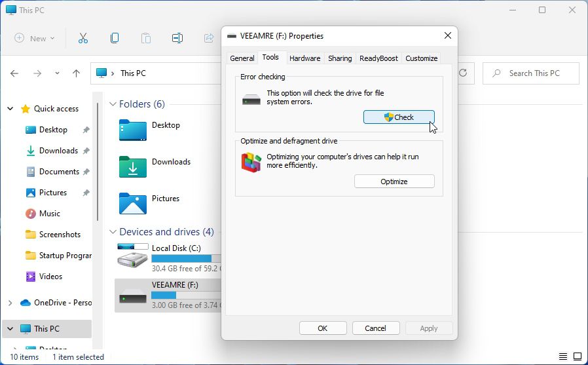Open the Pictures folder in main pane

click(133, 203)
